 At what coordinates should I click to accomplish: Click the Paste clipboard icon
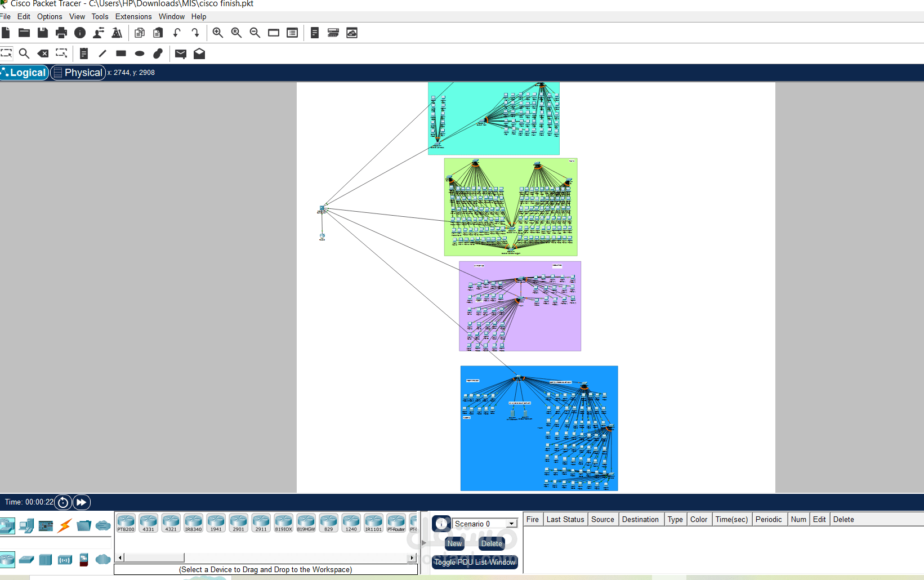tap(158, 33)
